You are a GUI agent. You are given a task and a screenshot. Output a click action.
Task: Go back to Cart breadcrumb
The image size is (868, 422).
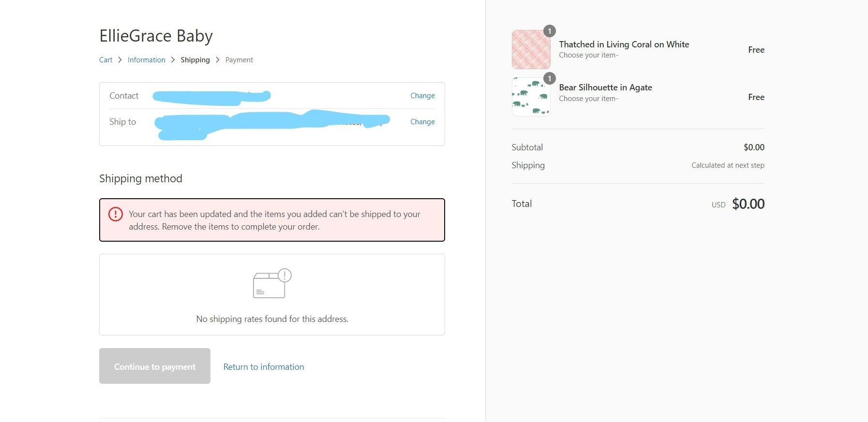(x=105, y=60)
